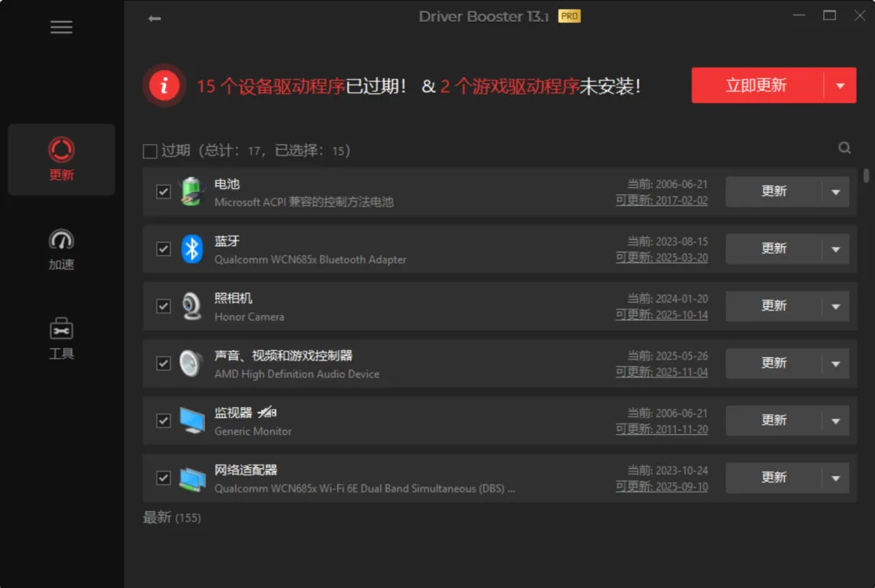This screenshot has height=588, width=875.
Task: Expand update options for 蓝牙
Action: [x=835, y=249]
